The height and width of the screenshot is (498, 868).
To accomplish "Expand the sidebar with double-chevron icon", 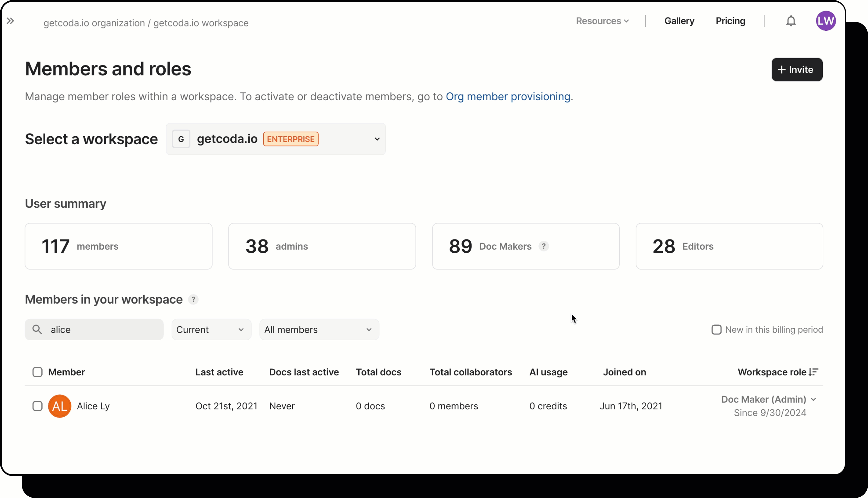I will click(x=11, y=21).
